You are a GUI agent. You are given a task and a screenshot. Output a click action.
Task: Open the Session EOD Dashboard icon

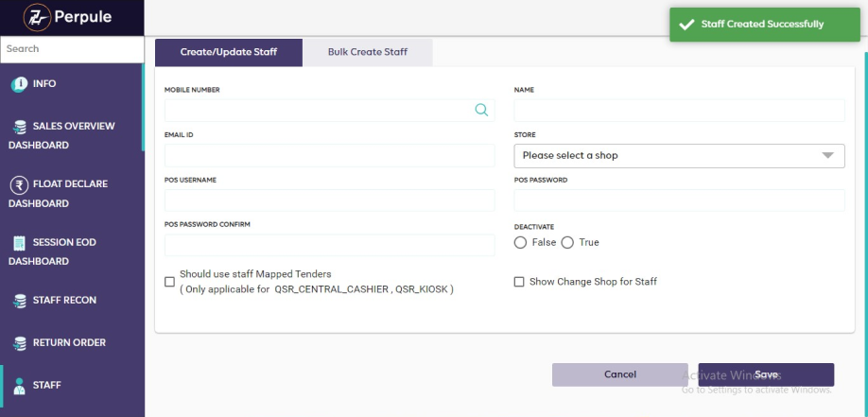coord(19,243)
